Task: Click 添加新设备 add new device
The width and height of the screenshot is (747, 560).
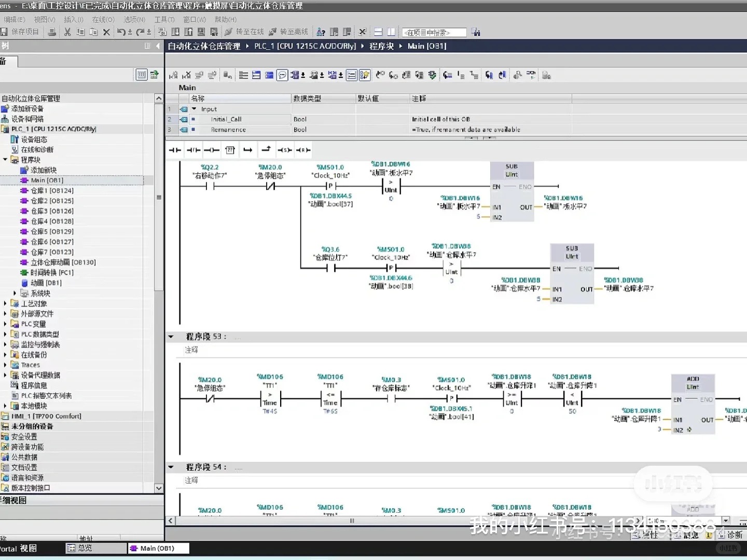Action: click(x=27, y=109)
